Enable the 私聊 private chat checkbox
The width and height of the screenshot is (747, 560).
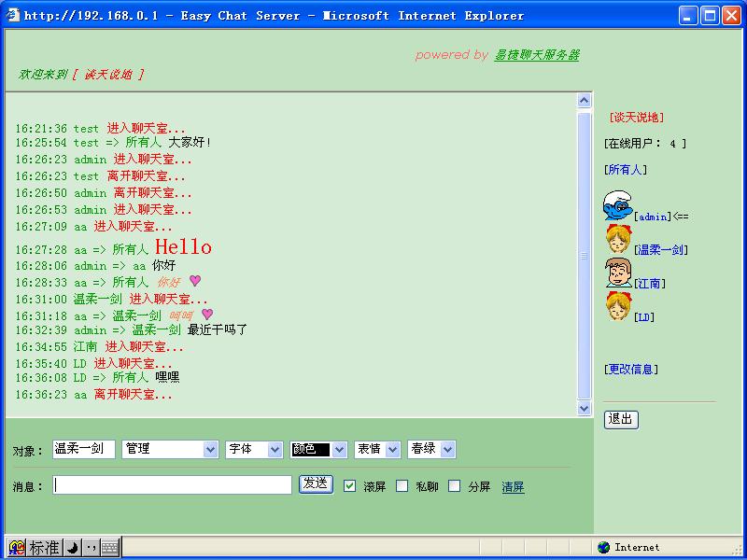(x=402, y=485)
